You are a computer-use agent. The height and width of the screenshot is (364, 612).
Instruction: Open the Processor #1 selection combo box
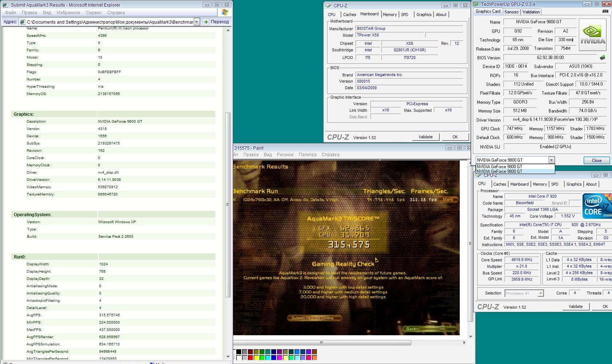524,293
